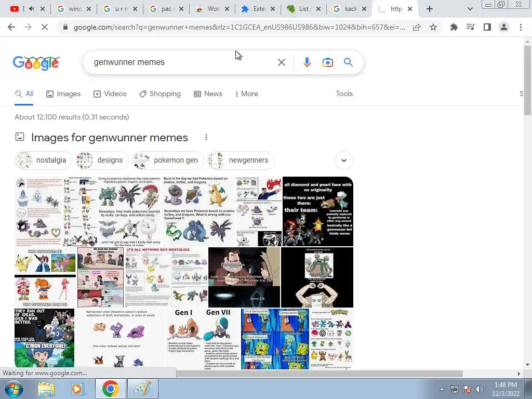Filter images by nostalgia chip
The image size is (532, 399).
[43, 160]
